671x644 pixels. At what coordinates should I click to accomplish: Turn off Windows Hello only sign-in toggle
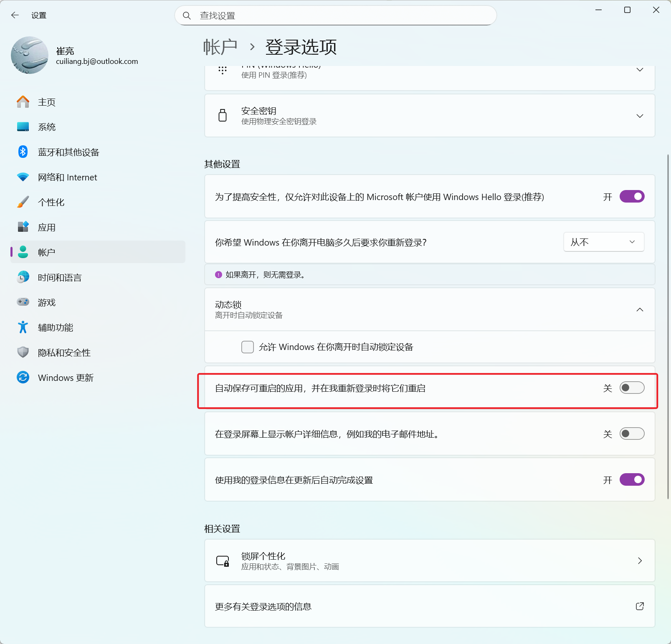point(632,196)
